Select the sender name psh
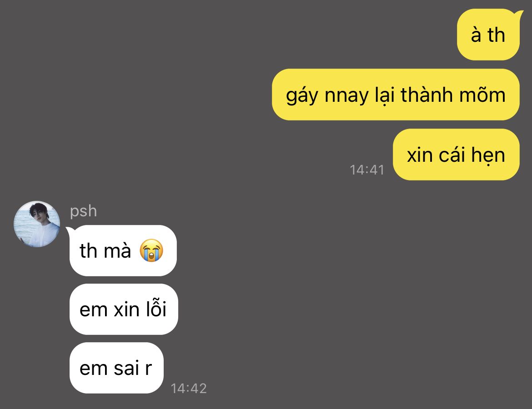The width and height of the screenshot is (532, 409). 84,211
